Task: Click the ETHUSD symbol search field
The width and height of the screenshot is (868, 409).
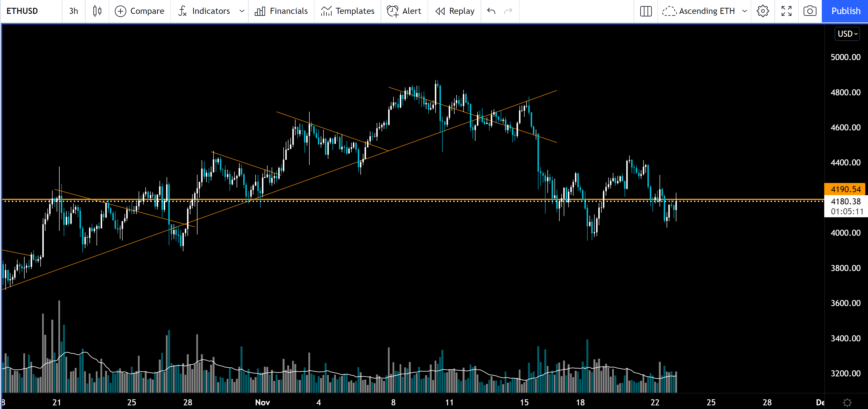Action: point(31,11)
